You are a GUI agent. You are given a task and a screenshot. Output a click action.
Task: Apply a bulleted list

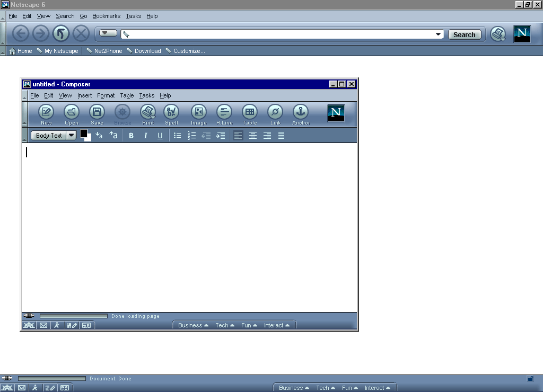coord(177,135)
